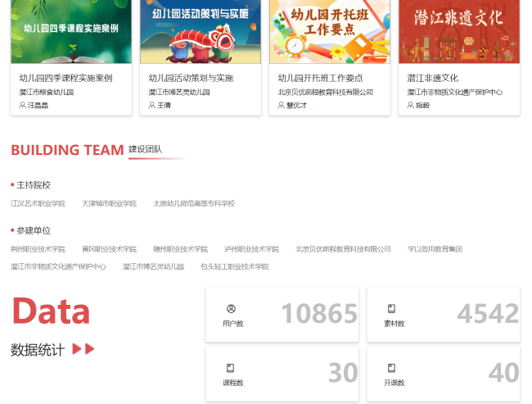532x404 pixels.
Task: Click teacher icon on 幼儿园活动策划与实施 card
Action: (x=152, y=106)
